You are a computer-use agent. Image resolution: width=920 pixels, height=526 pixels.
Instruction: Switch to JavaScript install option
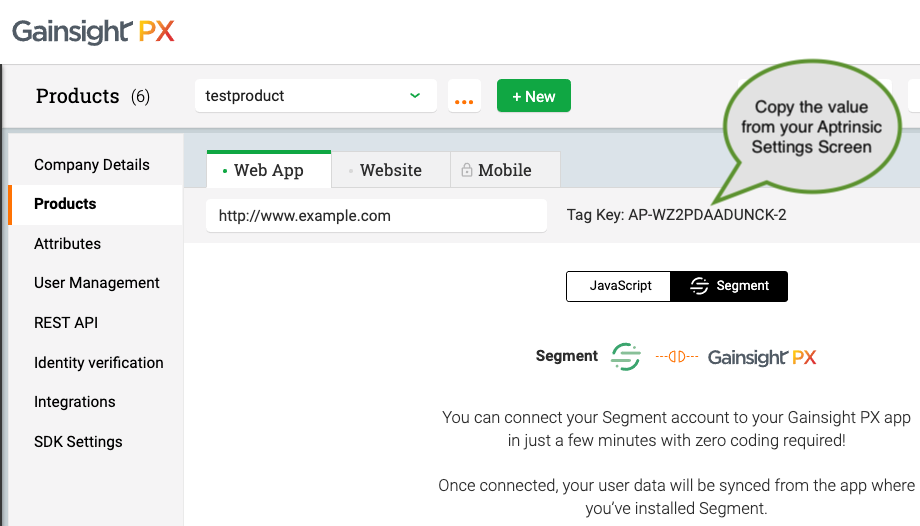620,286
